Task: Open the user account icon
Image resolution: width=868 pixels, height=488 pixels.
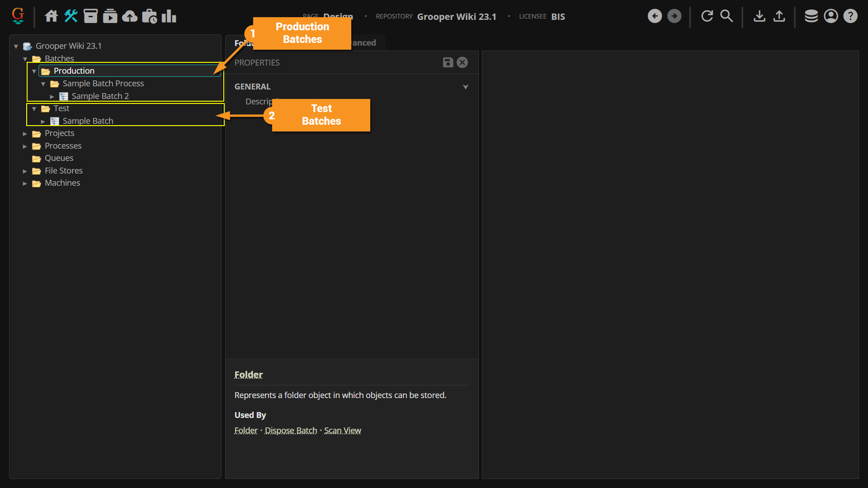Action: [x=831, y=16]
